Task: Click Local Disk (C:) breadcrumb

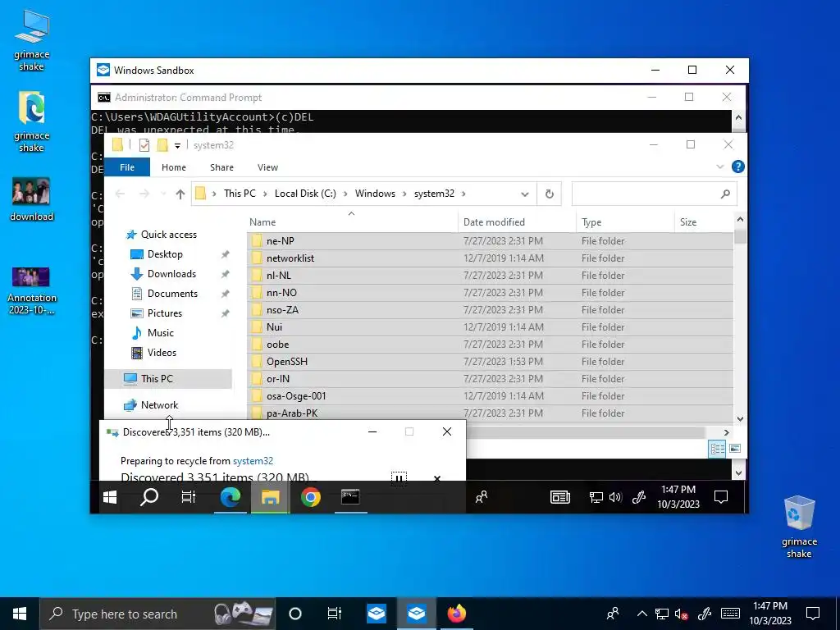Action: click(305, 194)
